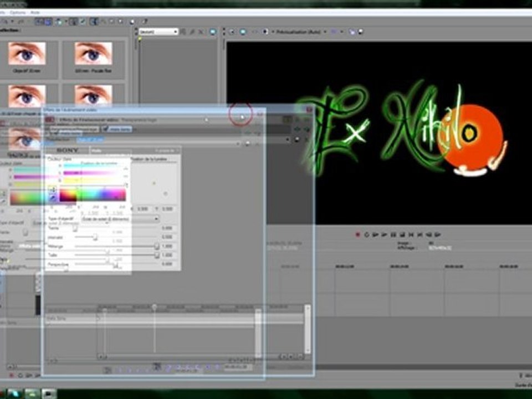This screenshot has height=399, width=532.
Task: Click the light position pad in effect dialog
Action: 154,183
